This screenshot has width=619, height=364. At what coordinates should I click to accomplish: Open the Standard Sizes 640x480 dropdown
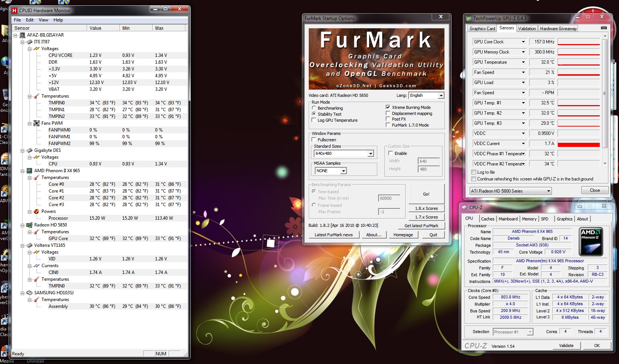344,153
